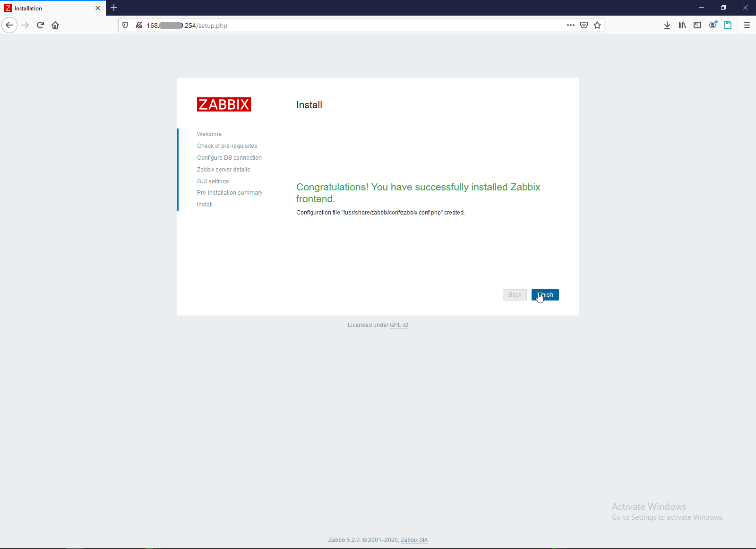Select the Install step in sidebar
Viewport: 756px width, 549px height.
pos(205,205)
